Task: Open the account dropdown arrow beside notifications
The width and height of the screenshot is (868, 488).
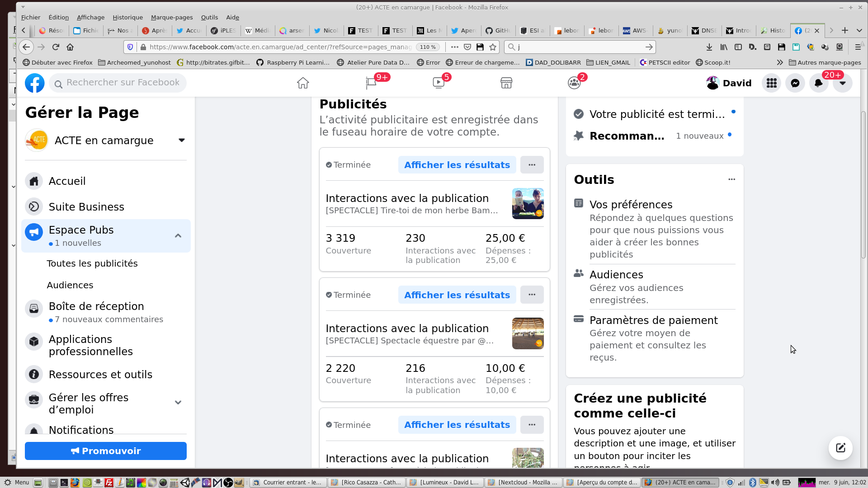Action: pos(842,83)
